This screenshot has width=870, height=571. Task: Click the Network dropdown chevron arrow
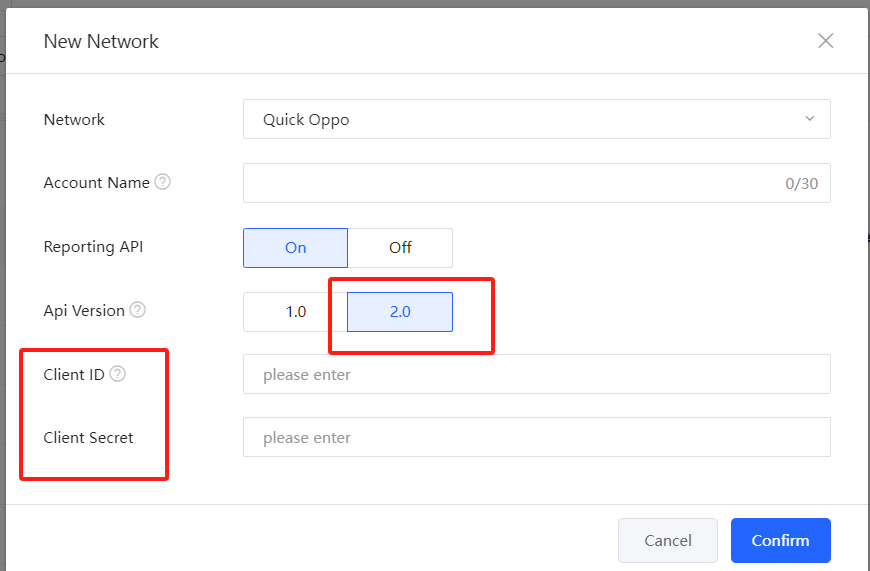pos(809,120)
